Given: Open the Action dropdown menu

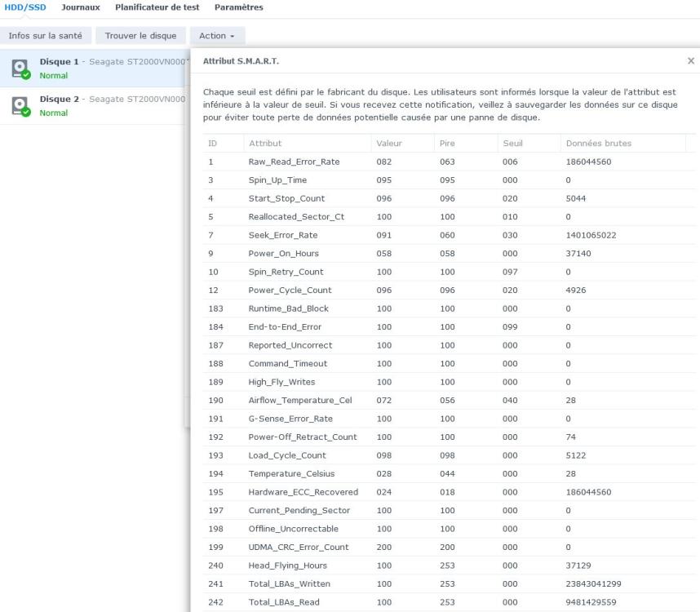Looking at the screenshot, I should point(217,36).
